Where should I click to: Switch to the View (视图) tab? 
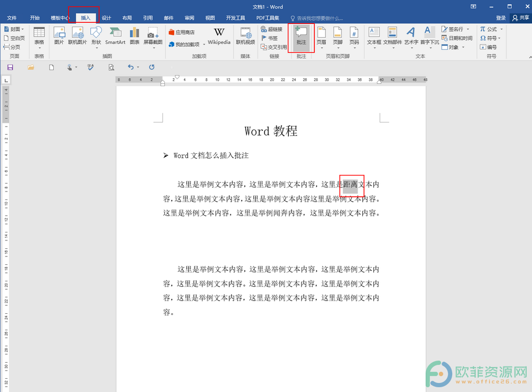click(x=210, y=18)
